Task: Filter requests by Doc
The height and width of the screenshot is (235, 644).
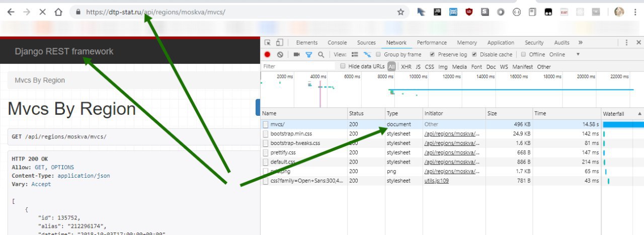Action: coord(491,66)
